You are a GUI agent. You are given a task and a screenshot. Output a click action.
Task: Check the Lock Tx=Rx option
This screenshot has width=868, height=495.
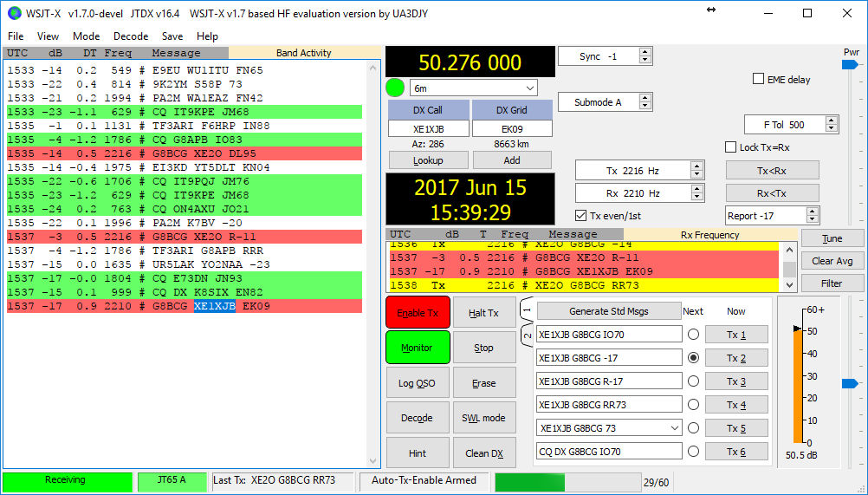[731, 147]
